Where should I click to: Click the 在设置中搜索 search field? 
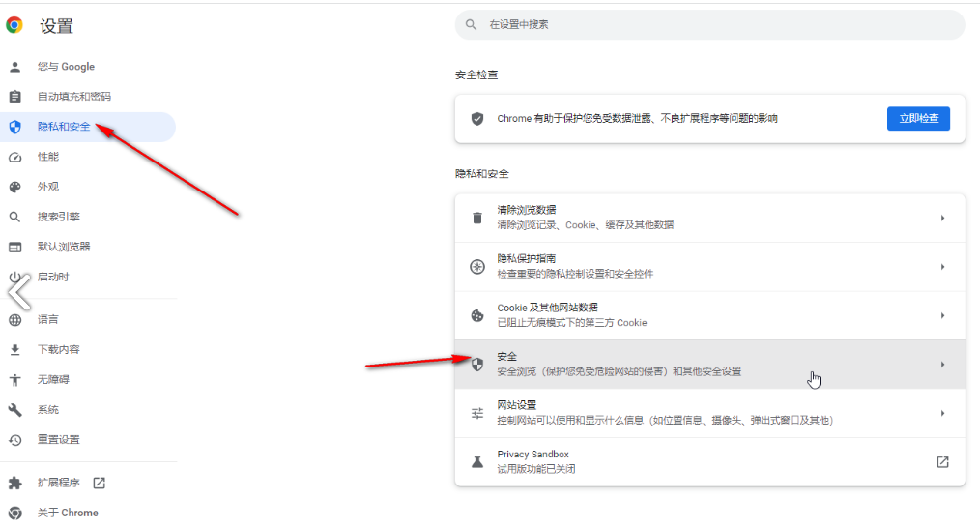pyautogui.click(x=710, y=24)
